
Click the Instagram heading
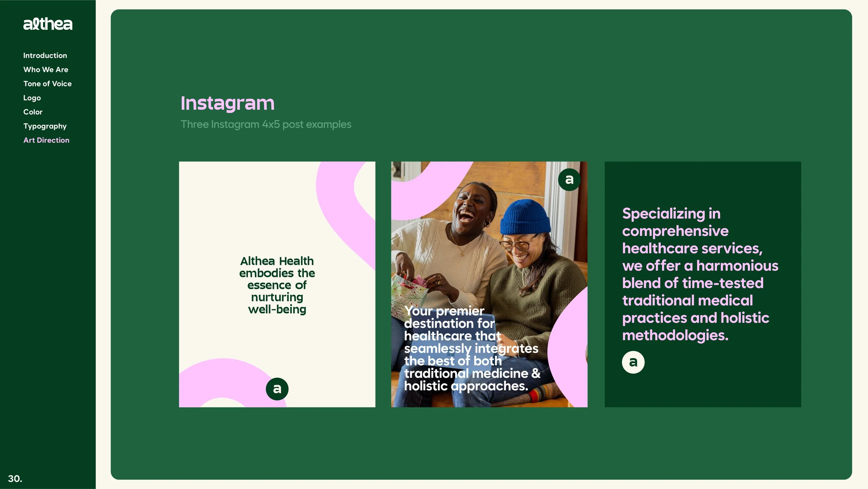[x=227, y=104]
